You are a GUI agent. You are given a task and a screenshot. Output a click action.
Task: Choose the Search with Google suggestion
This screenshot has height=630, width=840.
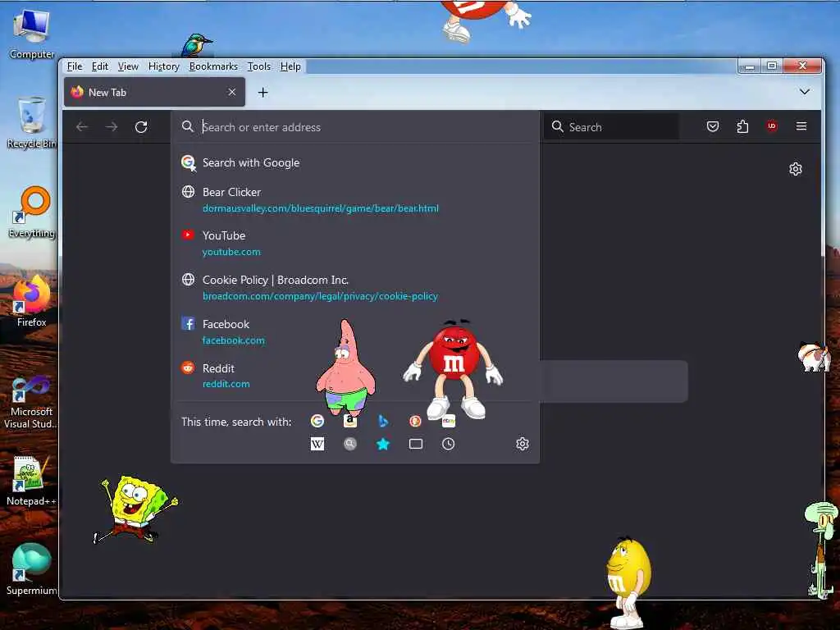click(354, 163)
